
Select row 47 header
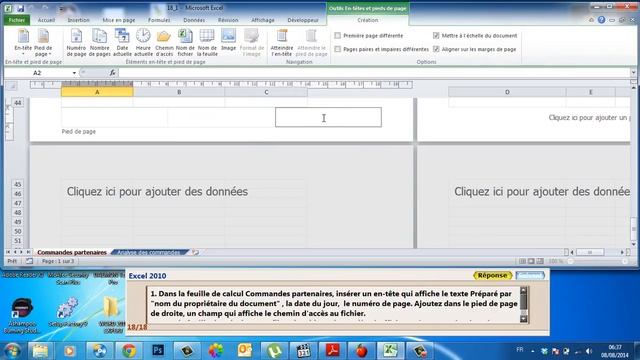point(17,203)
